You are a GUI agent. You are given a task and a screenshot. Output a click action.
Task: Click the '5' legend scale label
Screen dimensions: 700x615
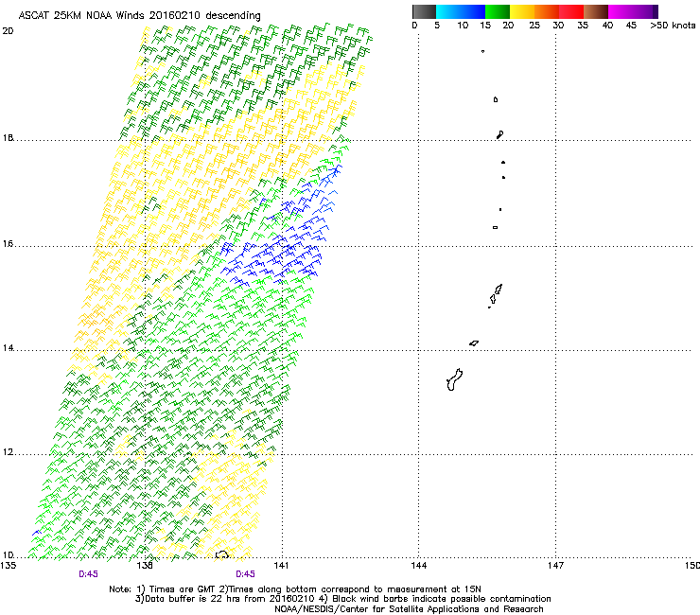[x=437, y=26]
